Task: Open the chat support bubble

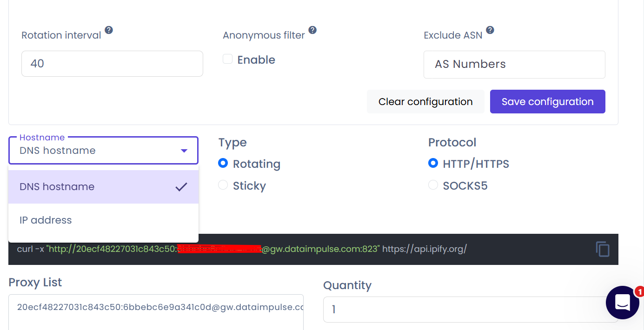Action: pos(623,303)
